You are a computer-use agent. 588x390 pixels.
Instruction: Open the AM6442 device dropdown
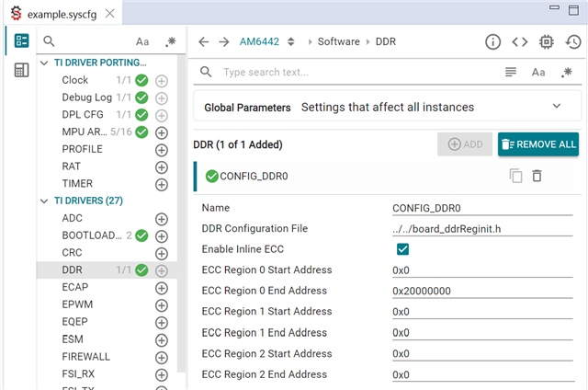tap(291, 41)
